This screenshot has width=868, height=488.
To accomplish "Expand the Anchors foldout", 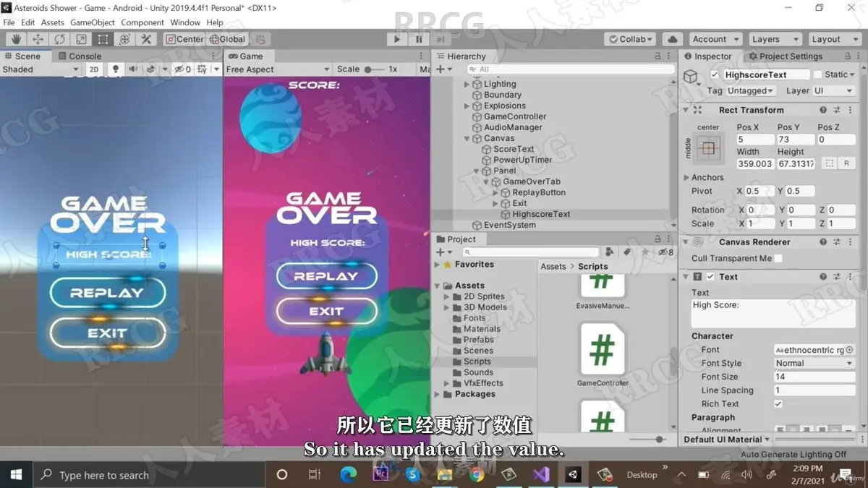I will click(x=686, y=177).
